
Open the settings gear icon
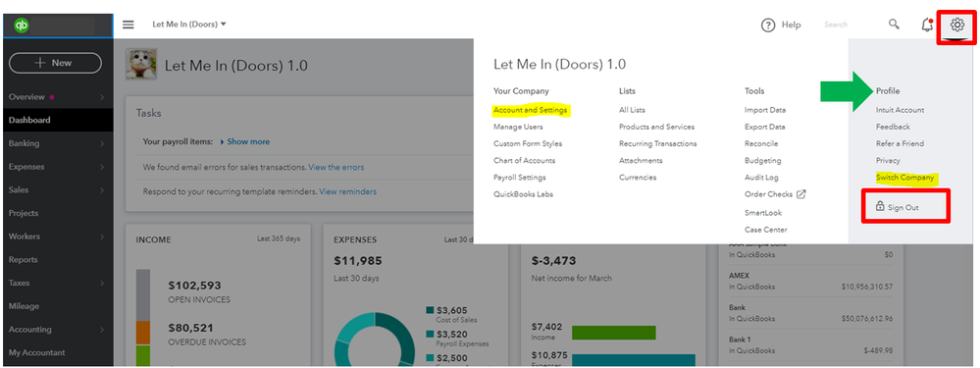956,25
